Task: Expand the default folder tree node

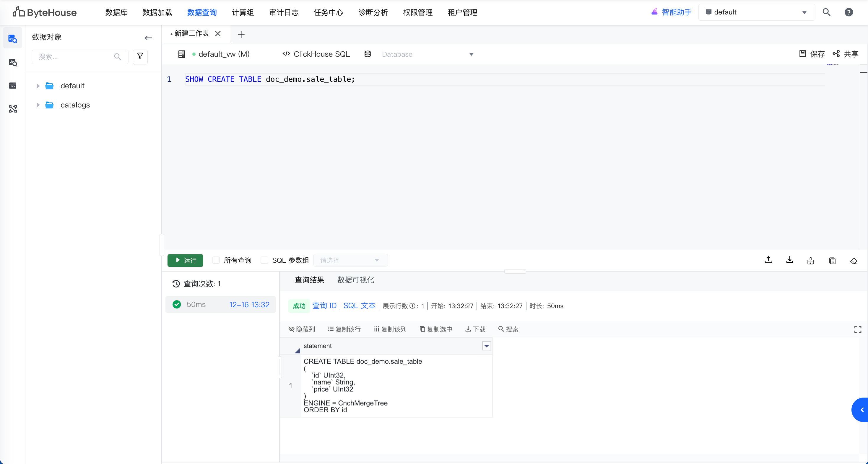Action: coord(38,86)
